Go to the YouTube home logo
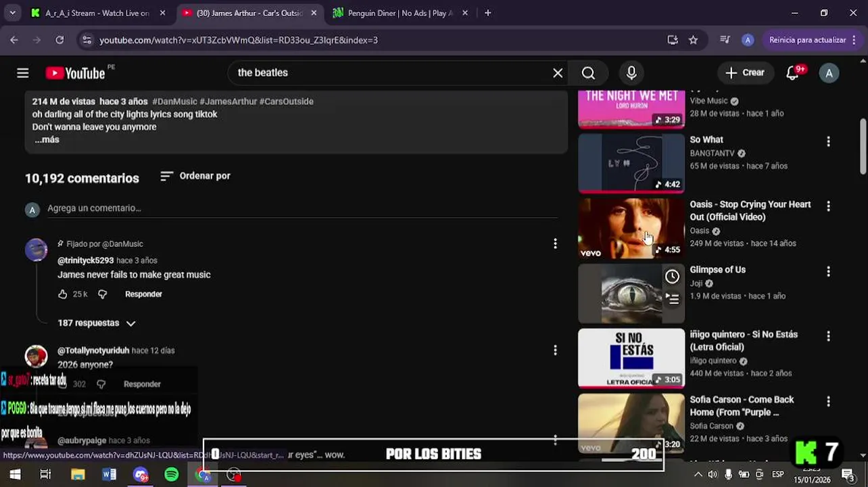This screenshot has height=487, width=868. click(x=76, y=73)
